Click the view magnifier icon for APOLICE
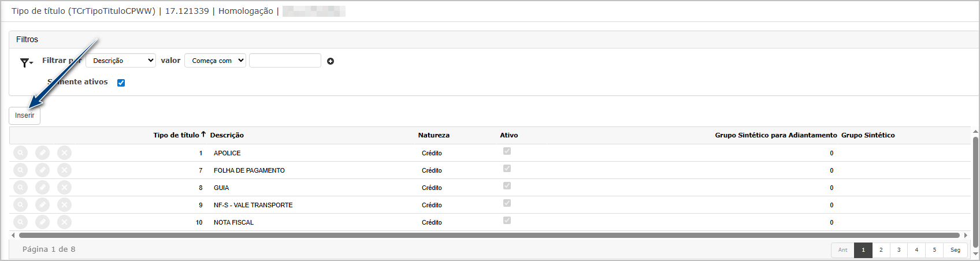The height and width of the screenshot is (261, 980). [20, 153]
